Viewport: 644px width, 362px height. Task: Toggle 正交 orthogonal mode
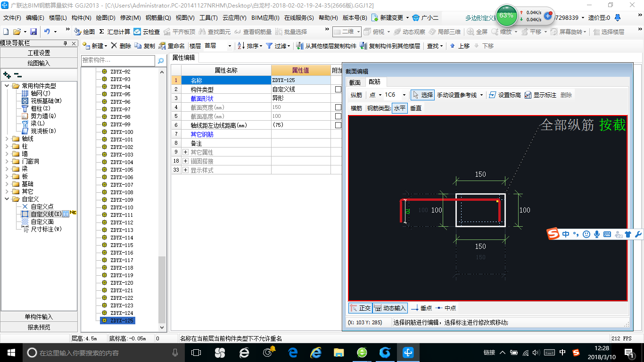360,308
